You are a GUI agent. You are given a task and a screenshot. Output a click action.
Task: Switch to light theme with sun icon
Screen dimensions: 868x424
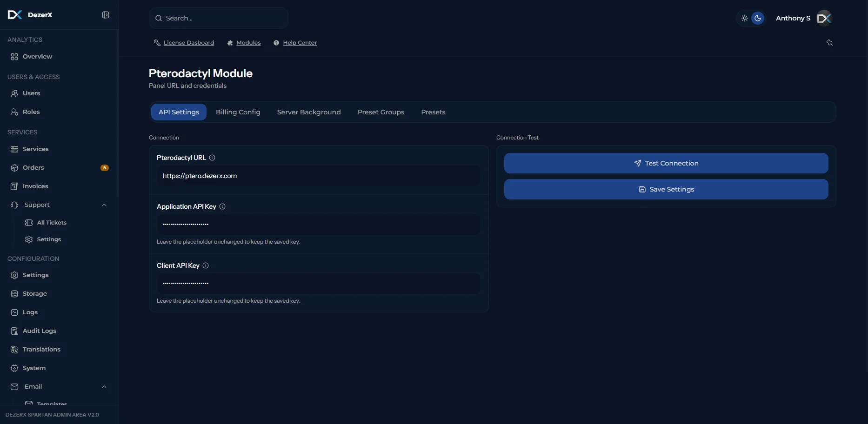[745, 18]
